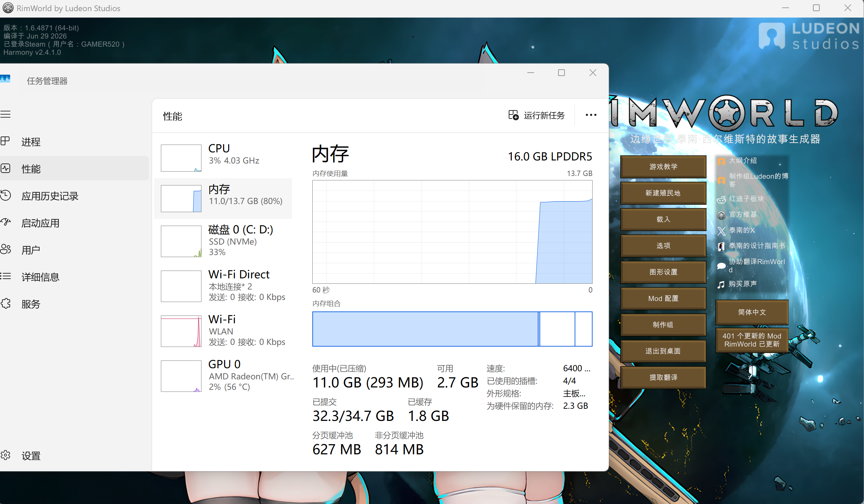Click the RimWorld window title bar icon

(8, 8)
